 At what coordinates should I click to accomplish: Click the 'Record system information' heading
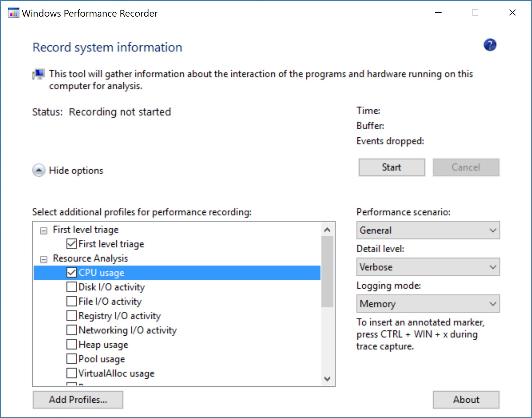coord(107,47)
